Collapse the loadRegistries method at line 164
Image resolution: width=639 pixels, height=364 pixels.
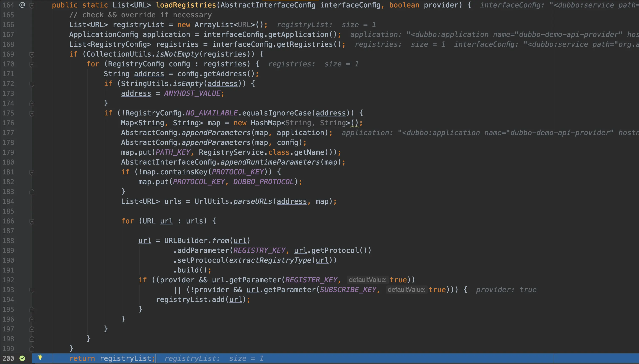(32, 5)
